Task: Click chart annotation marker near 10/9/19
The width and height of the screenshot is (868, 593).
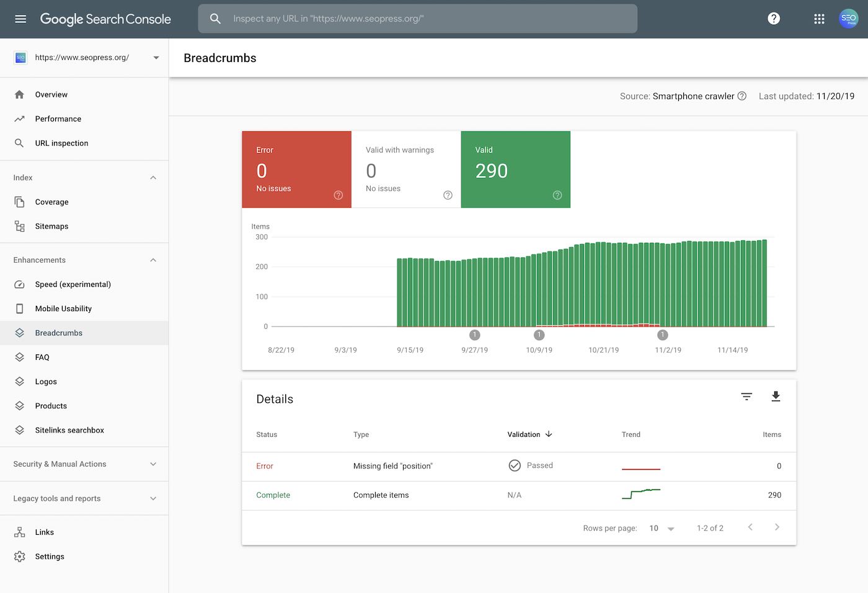Action: pos(539,335)
